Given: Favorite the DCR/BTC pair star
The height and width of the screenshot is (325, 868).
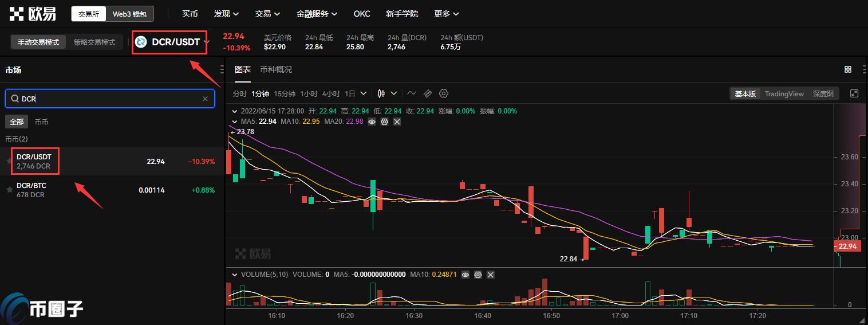Looking at the screenshot, I should 9,190.
